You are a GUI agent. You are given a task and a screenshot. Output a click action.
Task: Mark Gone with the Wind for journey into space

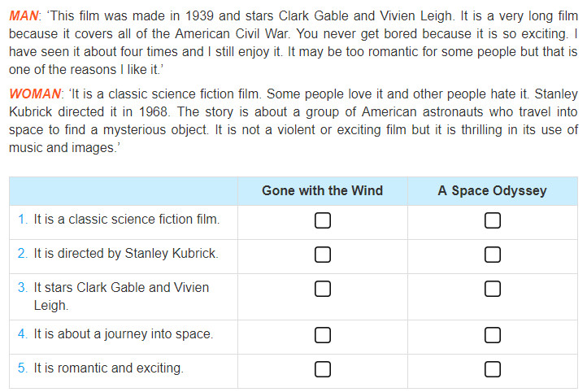[x=322, y=335]
